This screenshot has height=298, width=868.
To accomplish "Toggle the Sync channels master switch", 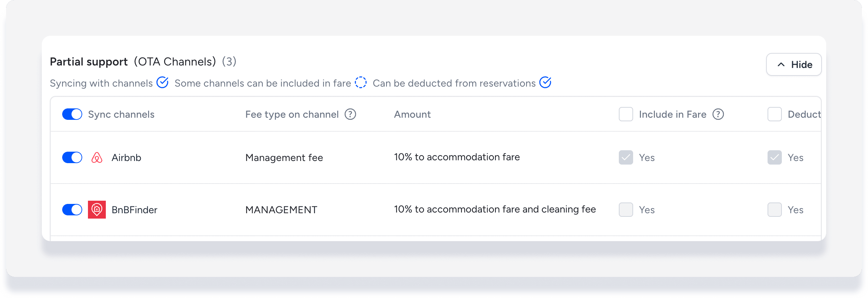I will tap(72, 114).
